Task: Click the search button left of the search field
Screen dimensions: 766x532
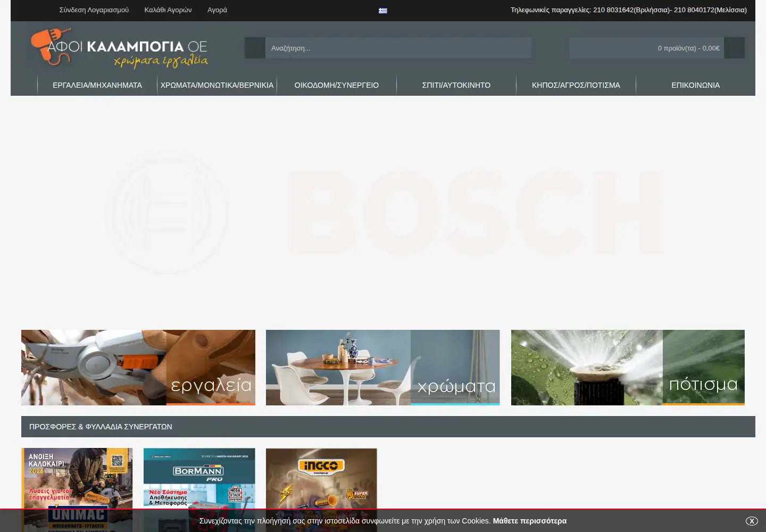Action: [x=255, y=48]
